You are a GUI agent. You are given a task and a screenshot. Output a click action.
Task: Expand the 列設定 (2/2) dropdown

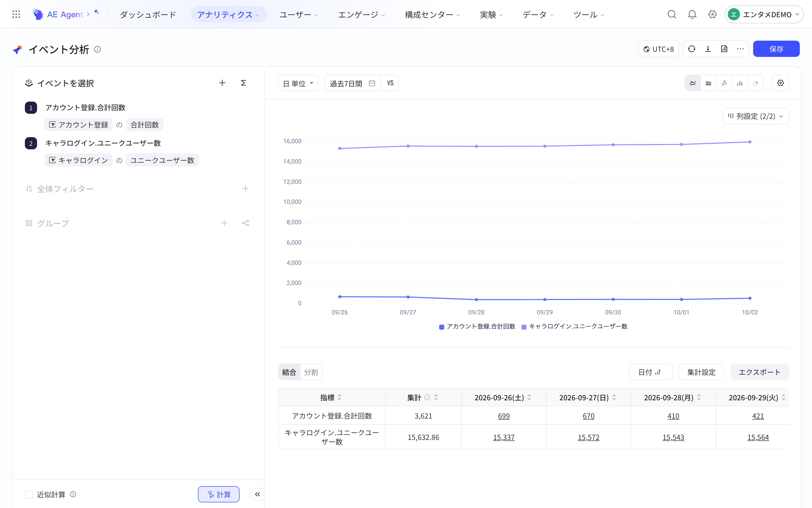tap(756, 116)
